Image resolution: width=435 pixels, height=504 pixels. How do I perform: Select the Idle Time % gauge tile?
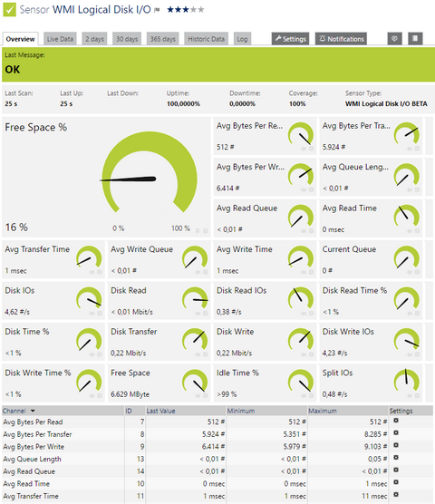[265, 383]
